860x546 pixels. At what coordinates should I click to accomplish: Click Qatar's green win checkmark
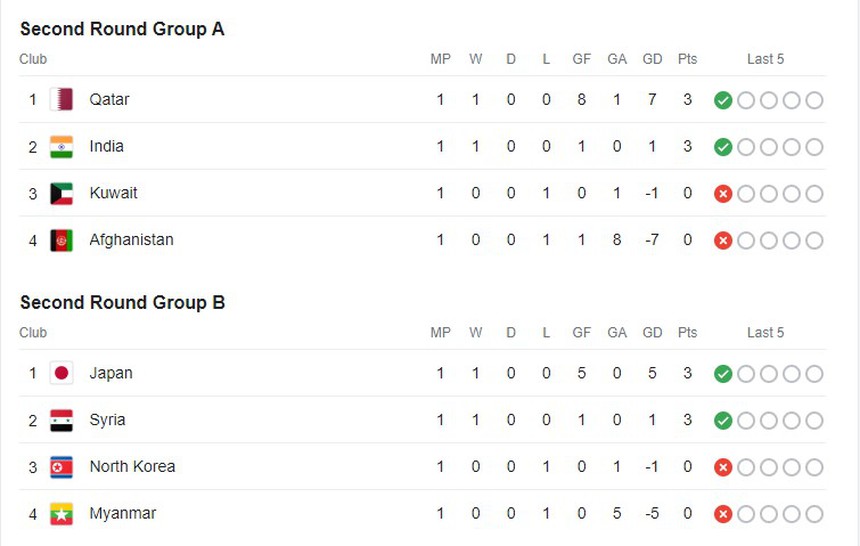(x=723, y=100)
